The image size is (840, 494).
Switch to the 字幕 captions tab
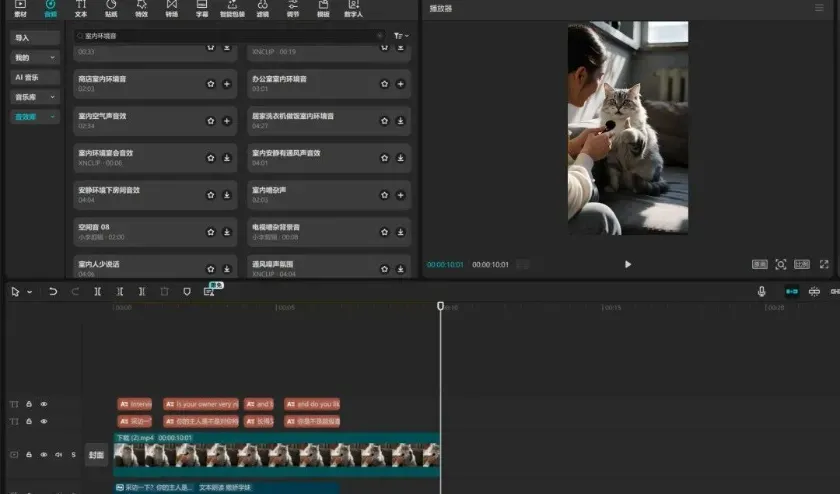tap(202, 9)
